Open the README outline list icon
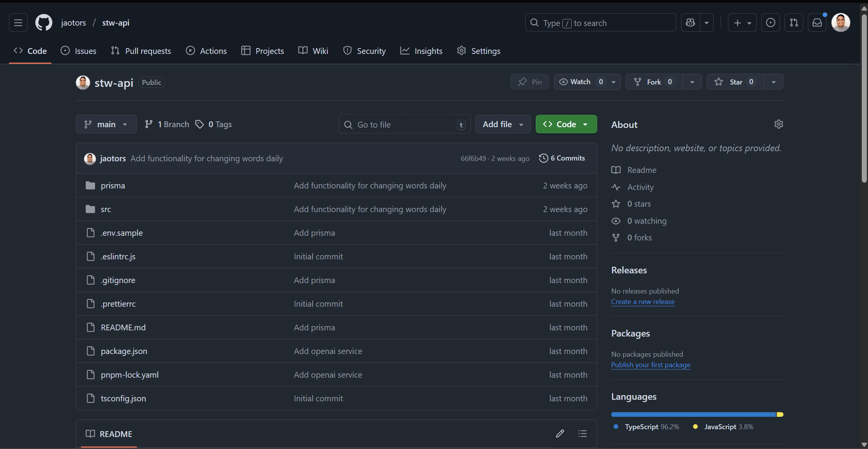This screenshot has height=449, width=868. [582, 433]
